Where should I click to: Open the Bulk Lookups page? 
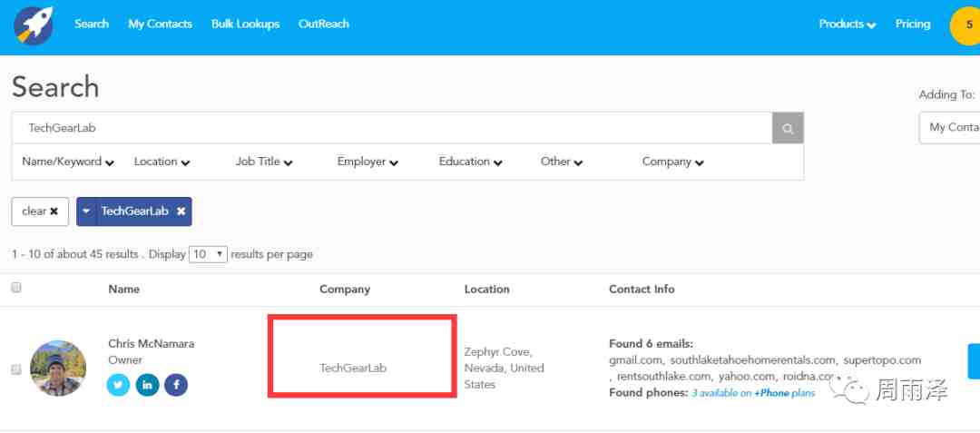click(x=245, y=25)
